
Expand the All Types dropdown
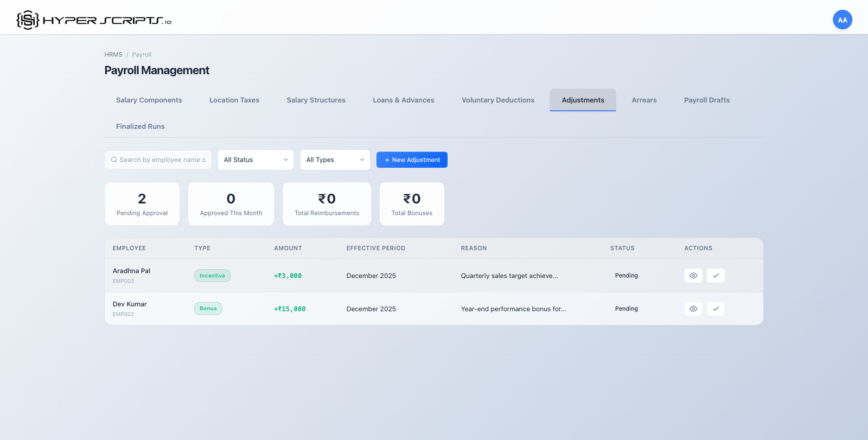[x=335, y=160]
